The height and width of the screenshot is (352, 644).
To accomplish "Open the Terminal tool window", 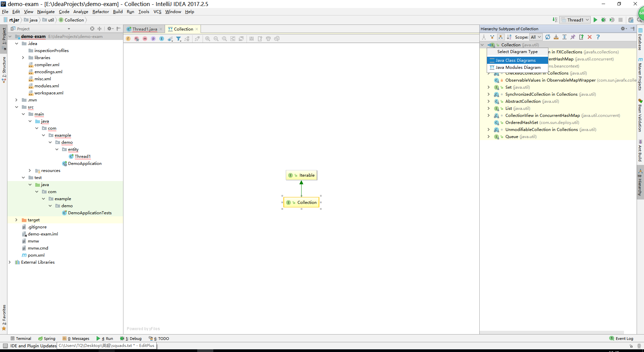I will (x=21, y=339).
